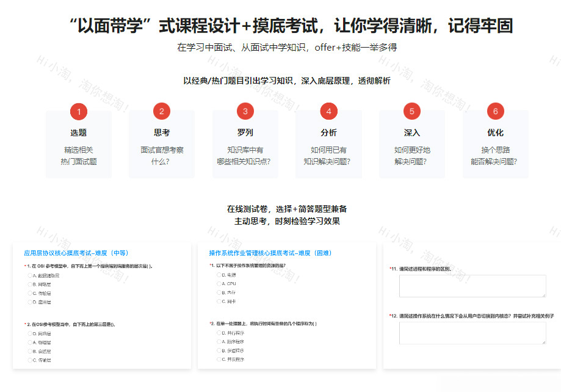Click question 12 text about 用户态切换到内核态

point(472,316)
